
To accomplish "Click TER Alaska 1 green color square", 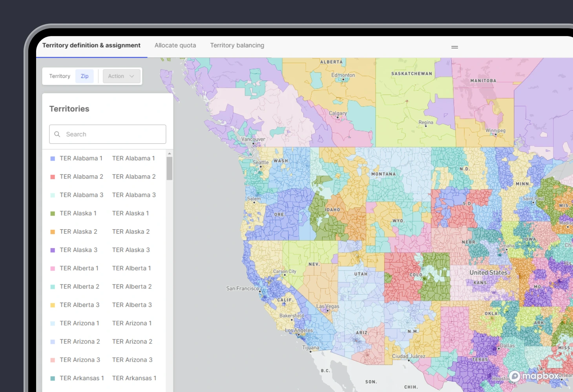I will pyautogui.click(x=52, y=213).
